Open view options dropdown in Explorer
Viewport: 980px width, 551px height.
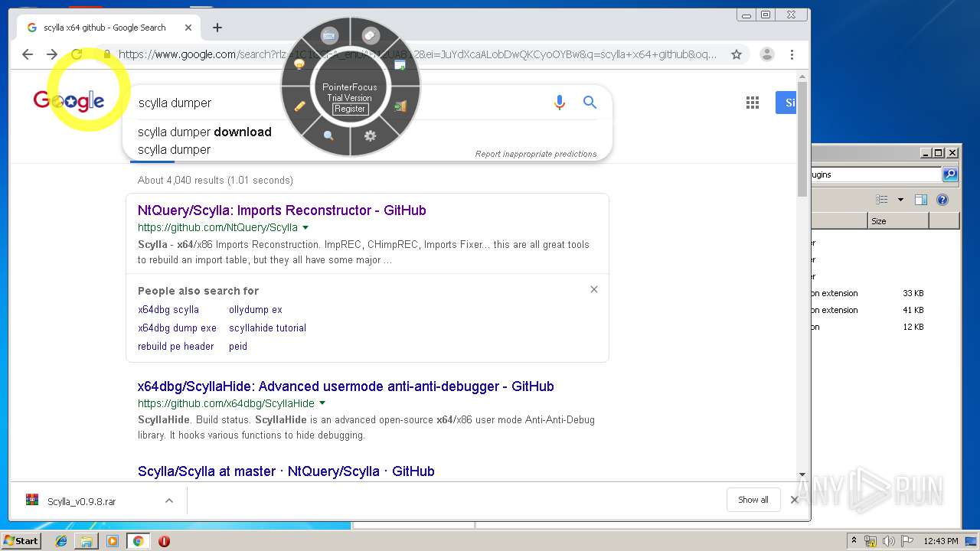tap(900, 200)
